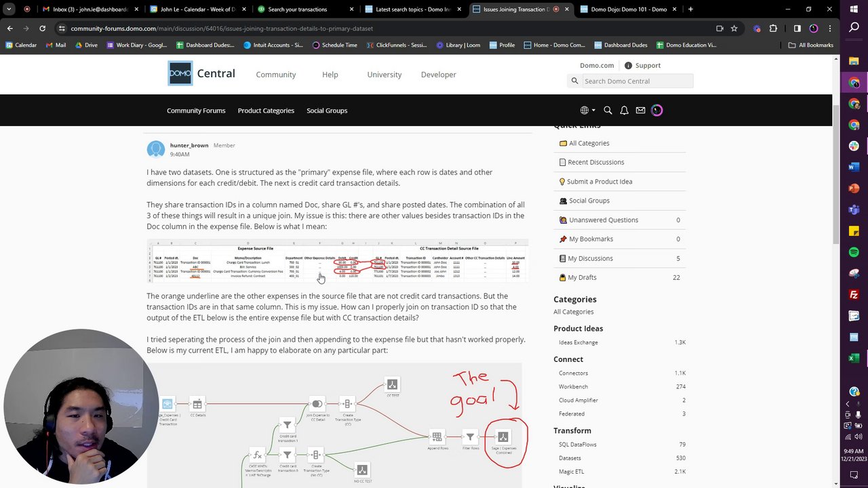Open the Drive bookmark
Viewport: 868px width, 488px height.
pyautogui.click(x=86, y=45)
